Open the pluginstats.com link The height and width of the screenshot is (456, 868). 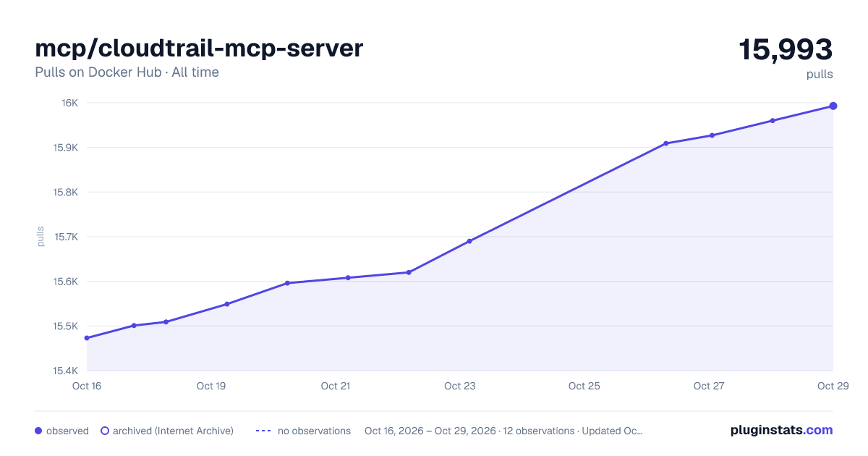click(x=781, y=430)
